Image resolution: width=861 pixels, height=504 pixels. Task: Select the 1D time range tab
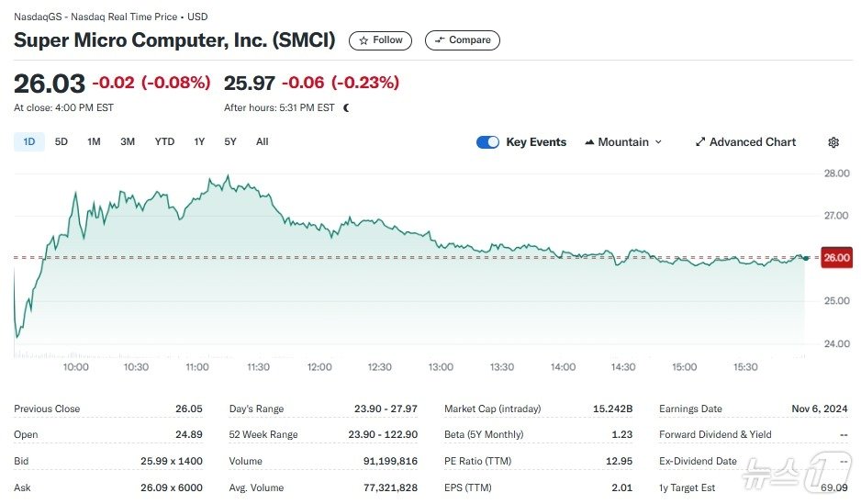(29, 141)
